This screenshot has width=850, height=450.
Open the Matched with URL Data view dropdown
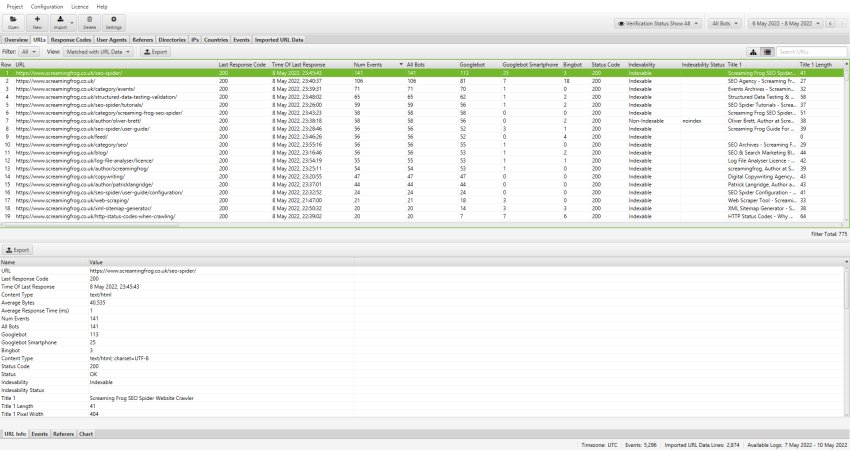(x=98, y=52)
